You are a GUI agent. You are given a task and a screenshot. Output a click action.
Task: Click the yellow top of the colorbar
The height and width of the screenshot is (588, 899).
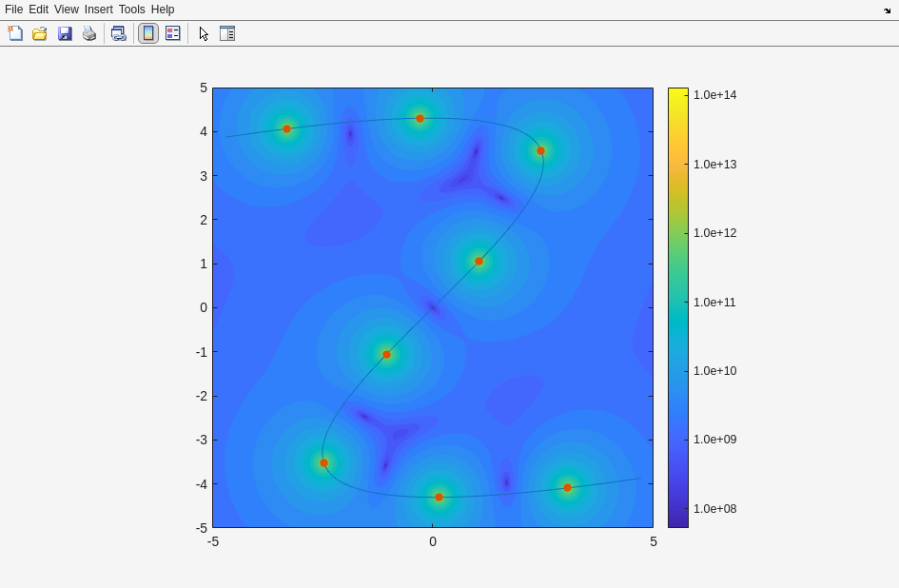[677, 93]
